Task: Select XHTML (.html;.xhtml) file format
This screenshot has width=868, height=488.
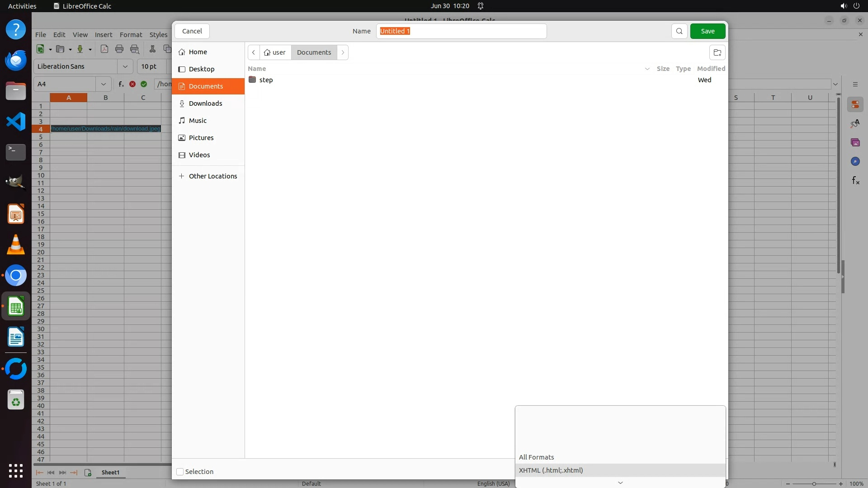Action: tap(551, 470)
